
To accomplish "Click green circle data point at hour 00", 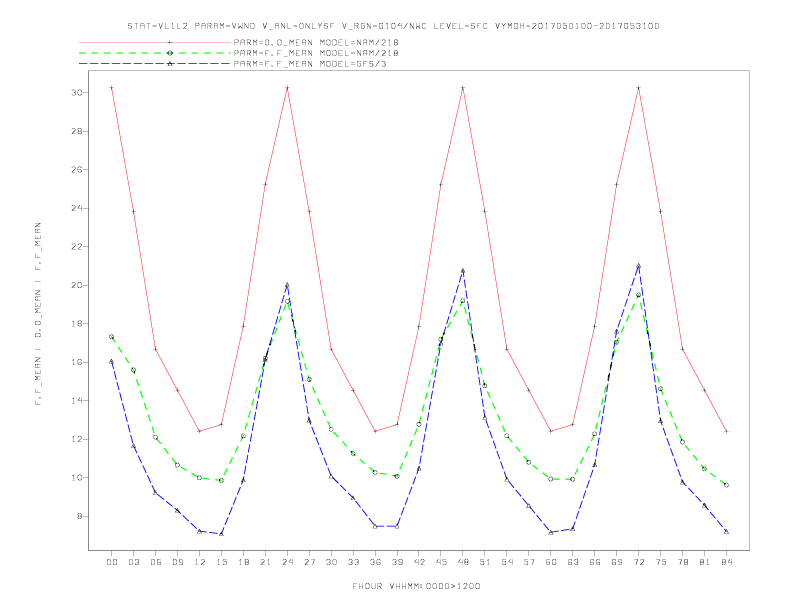I will 112,337.
